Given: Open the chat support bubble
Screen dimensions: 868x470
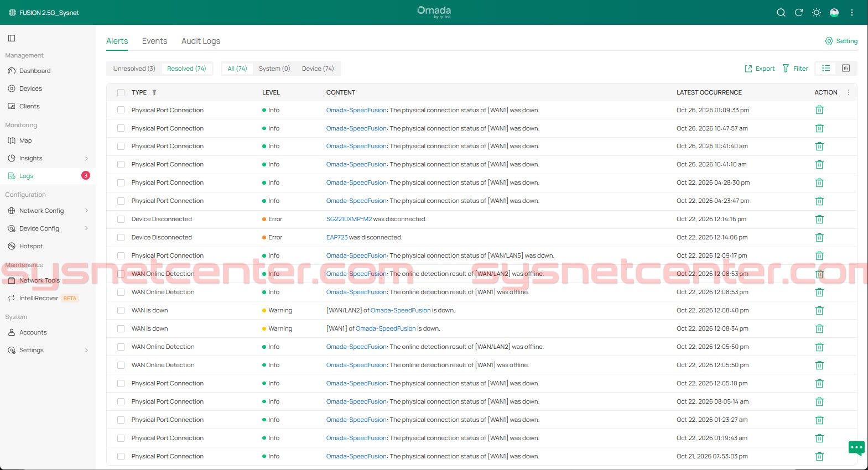Looking at the screenshot, I should 856,447.
